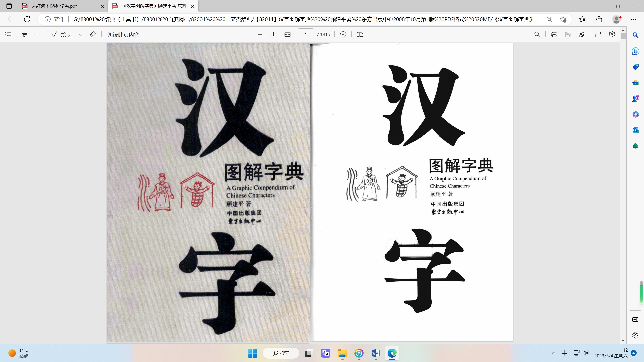Image resolution: width=644 pixels, height=362 pixels.
Task: Select the 绘制 draw tool
Action: pos(61,34)
